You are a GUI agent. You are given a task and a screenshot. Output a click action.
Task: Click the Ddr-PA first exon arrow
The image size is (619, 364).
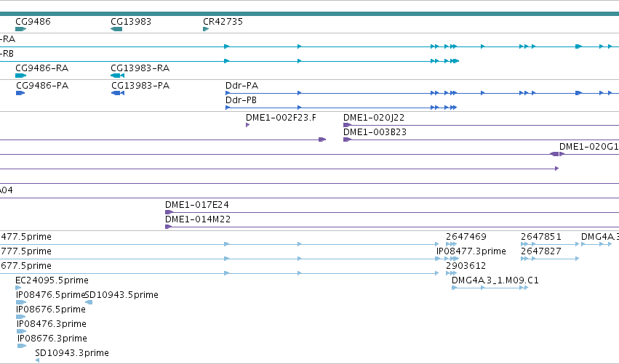(x=228, y=93)
